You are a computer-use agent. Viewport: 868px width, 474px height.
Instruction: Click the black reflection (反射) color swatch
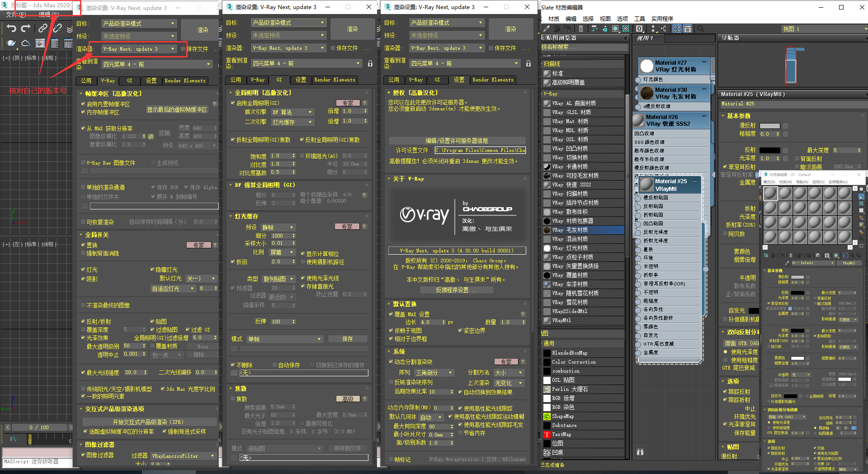pyautogui.click(x=769, y=150)
